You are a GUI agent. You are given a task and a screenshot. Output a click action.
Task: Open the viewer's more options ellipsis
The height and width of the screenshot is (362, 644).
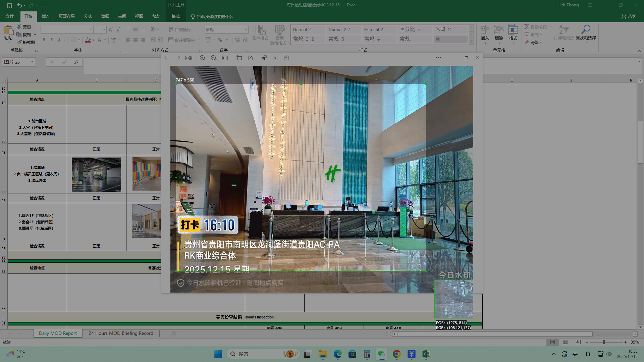(438, 58)
